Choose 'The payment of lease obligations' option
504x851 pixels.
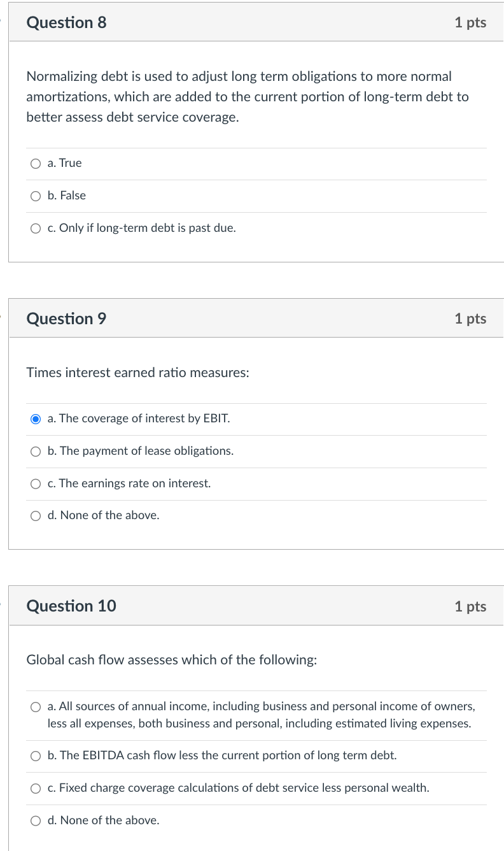pyautogui.click(x=36, y=452)
